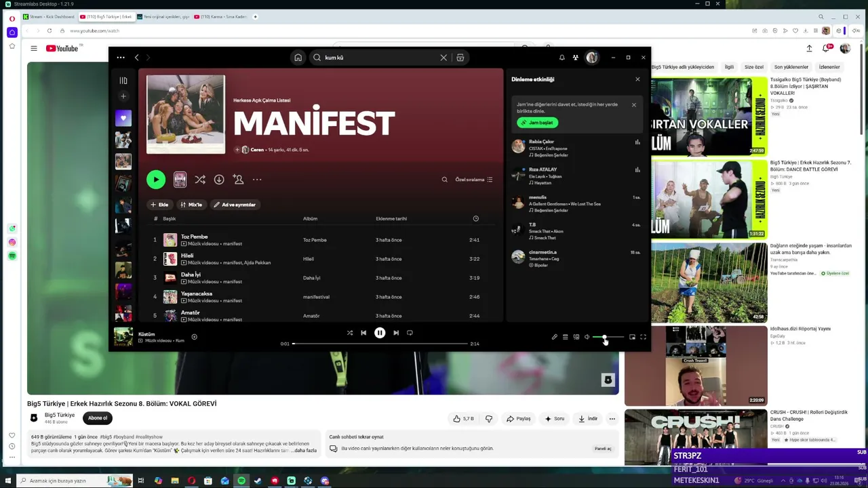Go to Spotify Home

point(298,58)
